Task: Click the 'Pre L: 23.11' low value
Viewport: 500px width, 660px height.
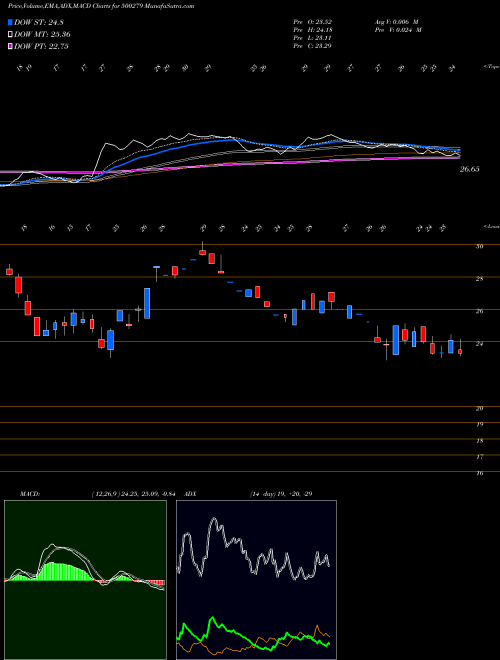Action: click(x=313, y=38)
